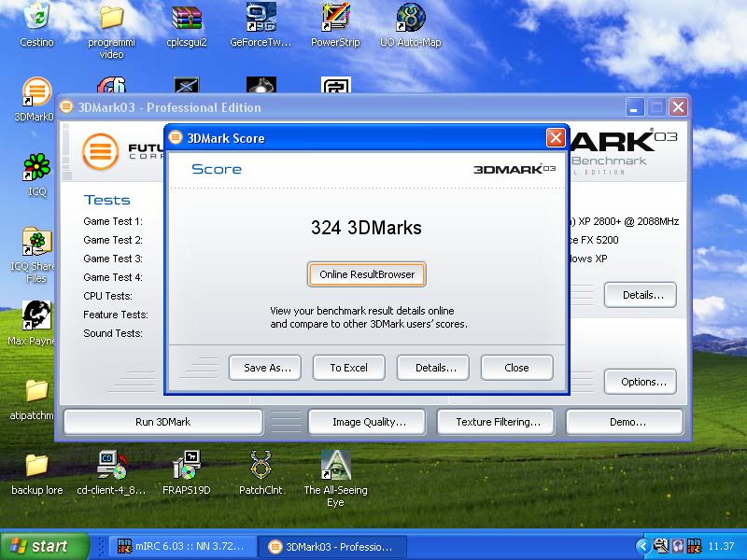The width and height of the screenshot is (747, 560).
Task: Launch The All-Seeing Eye shortcut
Action: [x=335, y=465]
